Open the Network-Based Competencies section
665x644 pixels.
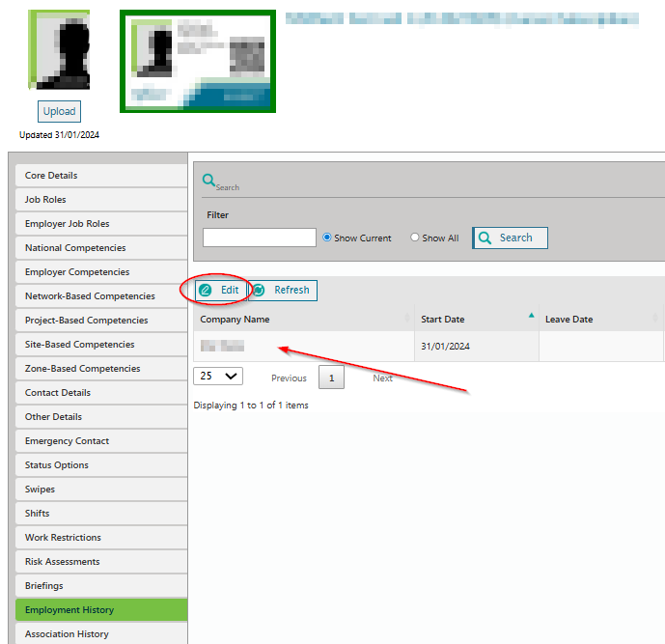pos(101,296)
